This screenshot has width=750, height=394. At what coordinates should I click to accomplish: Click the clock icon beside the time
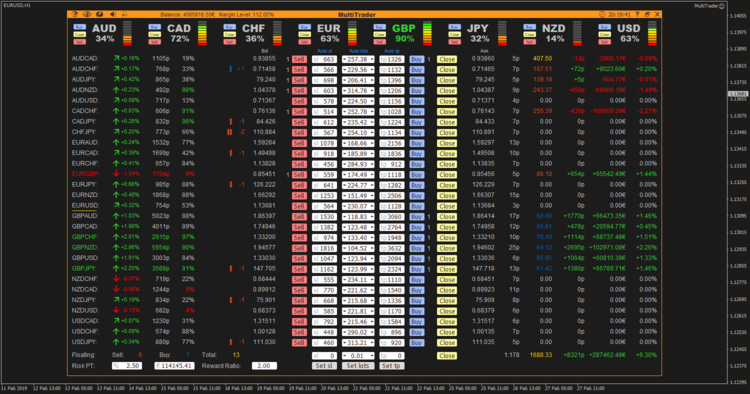pyautogui.click(x=602, y=14)
